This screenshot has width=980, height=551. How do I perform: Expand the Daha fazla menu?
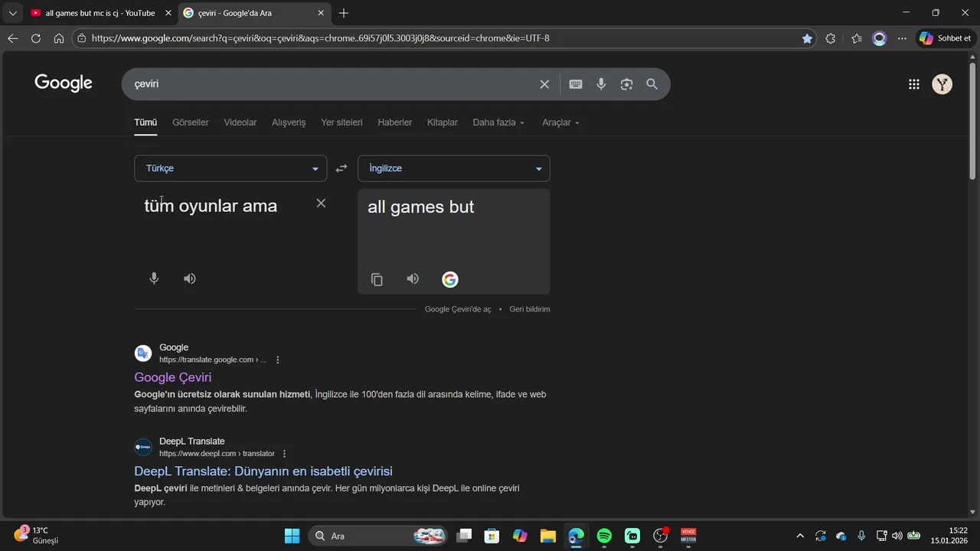[x=498, y=122]
